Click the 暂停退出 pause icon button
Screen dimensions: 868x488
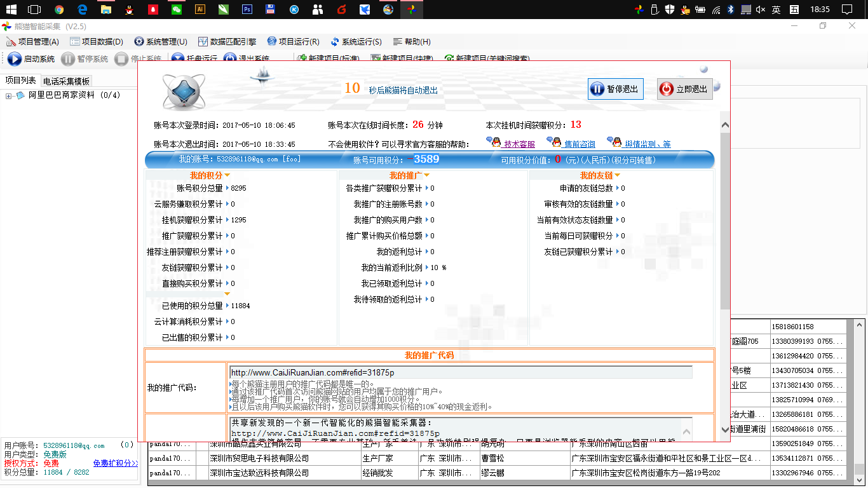(615, 89)
